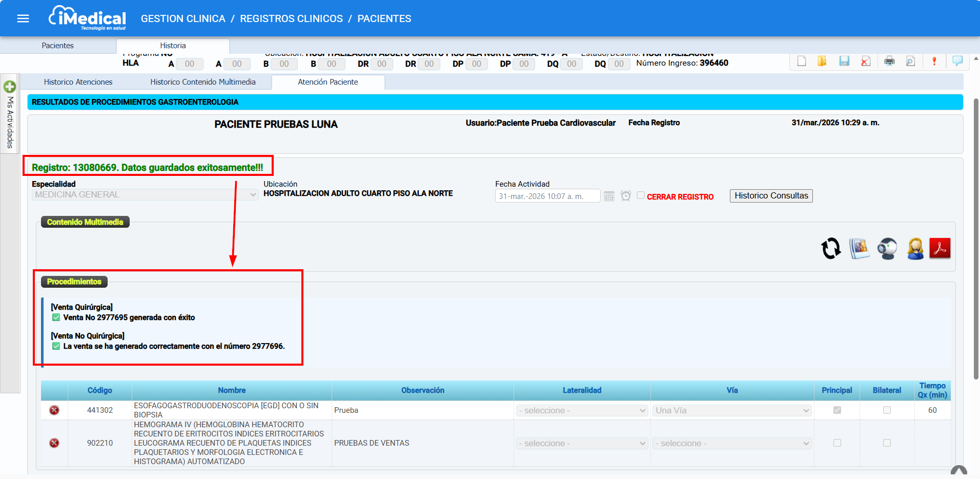Click the webcam capture icon
This screenshot has height=479, width=980.
point(887,249)
